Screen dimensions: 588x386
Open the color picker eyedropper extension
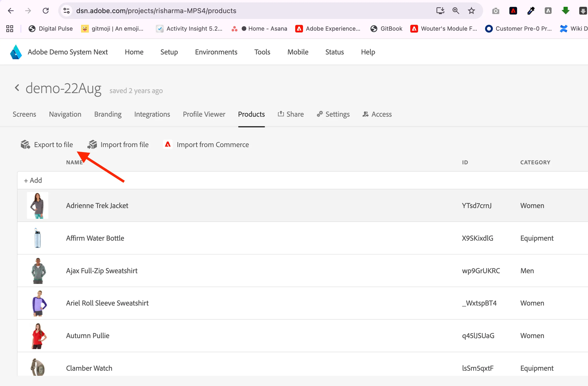click(x=531, y=11)
